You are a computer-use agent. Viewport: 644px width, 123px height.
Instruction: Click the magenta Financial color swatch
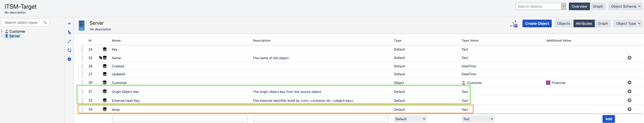click(548, 83)
